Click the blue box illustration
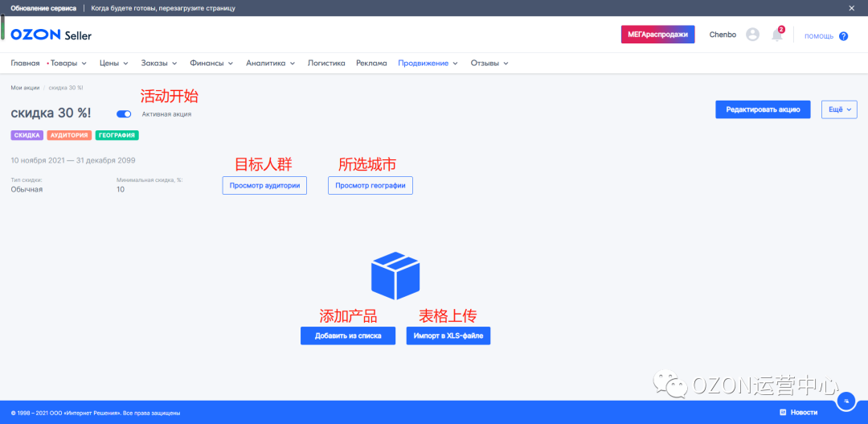Screen dimensions: 868x424 (x=395, y=275)
